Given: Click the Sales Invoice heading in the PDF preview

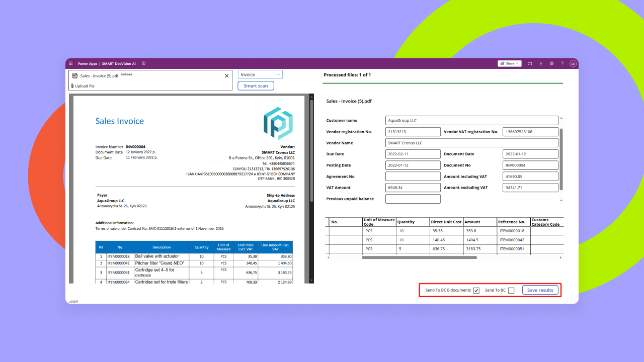Looking at the screenshot, I should coord(120,121).
